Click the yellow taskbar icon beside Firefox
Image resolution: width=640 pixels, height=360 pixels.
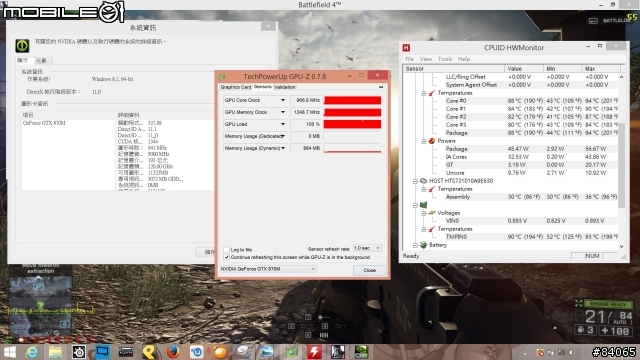click(149, 352)
